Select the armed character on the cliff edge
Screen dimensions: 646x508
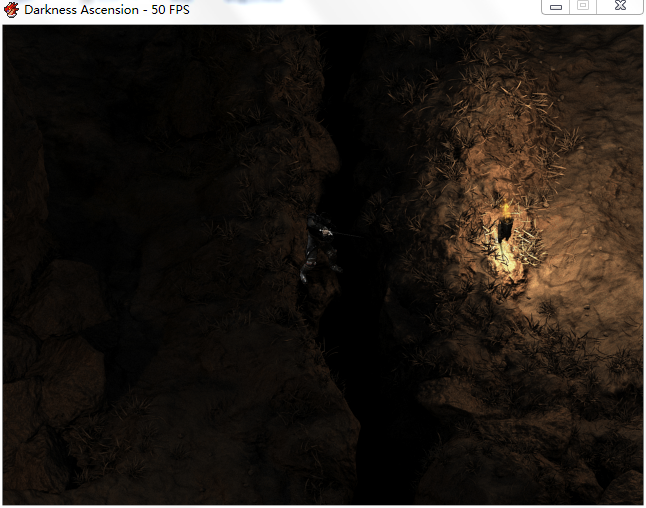321,249
